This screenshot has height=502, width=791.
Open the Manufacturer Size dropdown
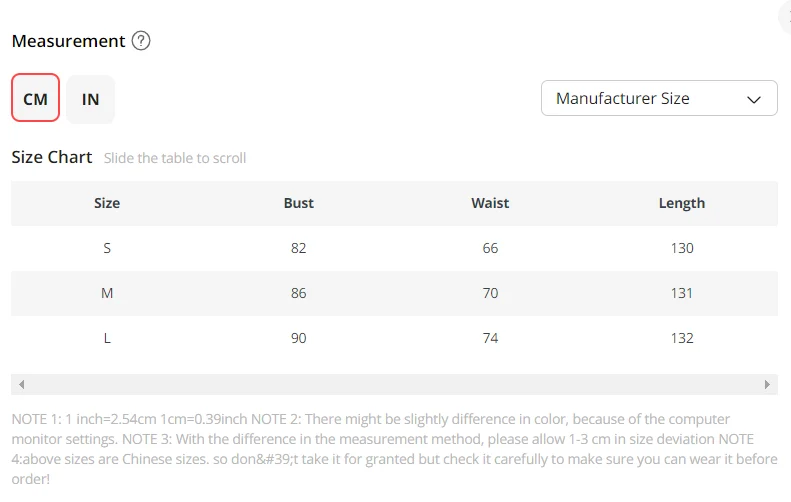point(659,98)
